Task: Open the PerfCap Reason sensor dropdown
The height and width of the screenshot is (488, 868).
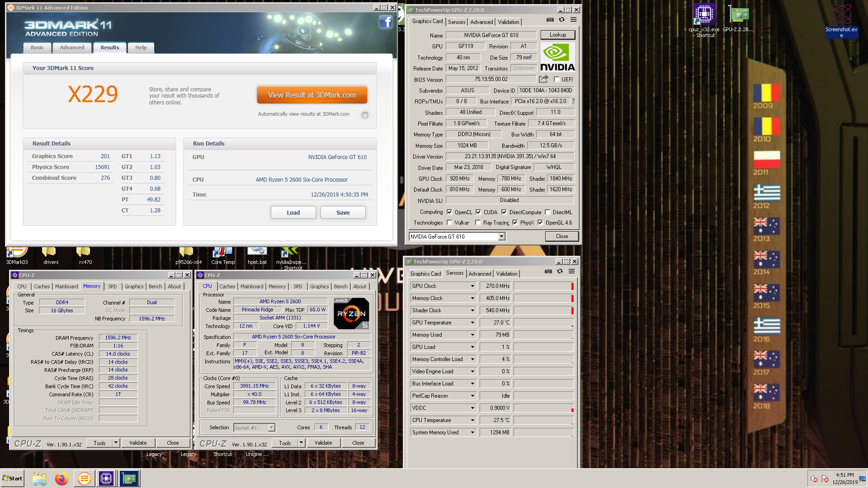Action: click(472, 396)
